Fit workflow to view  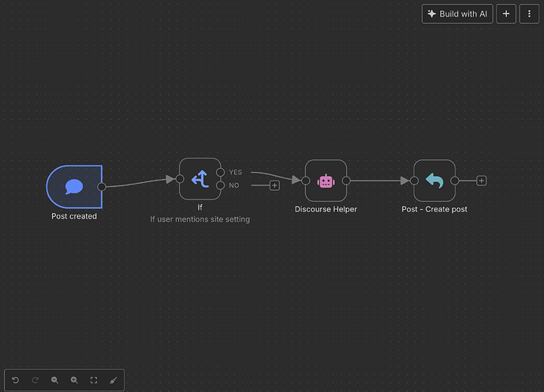(x=94, y=380)
